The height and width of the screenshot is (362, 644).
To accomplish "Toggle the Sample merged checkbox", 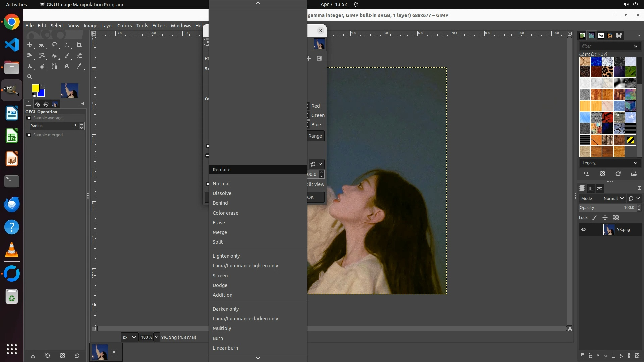I will tap(29, 135).
